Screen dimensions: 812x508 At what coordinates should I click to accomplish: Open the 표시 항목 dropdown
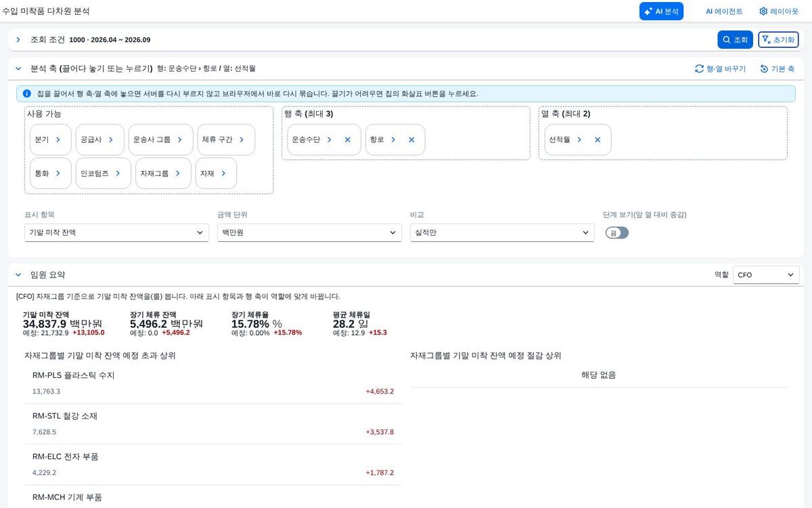click(x=116, y=232)
